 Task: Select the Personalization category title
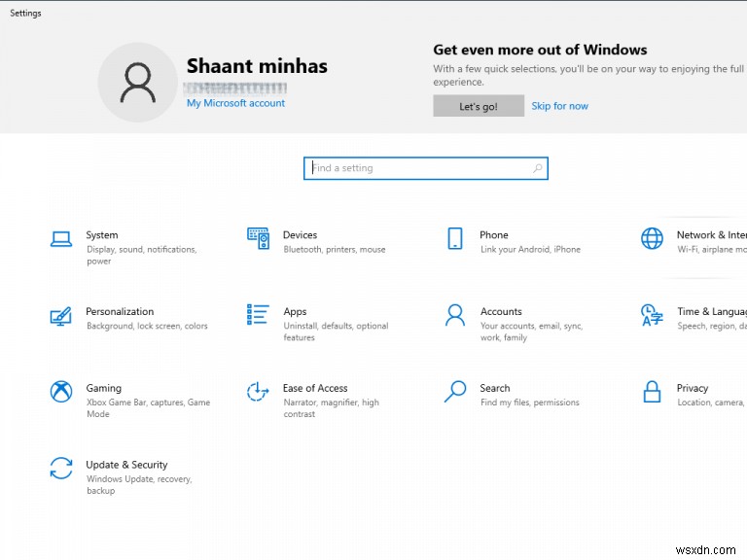120,311
